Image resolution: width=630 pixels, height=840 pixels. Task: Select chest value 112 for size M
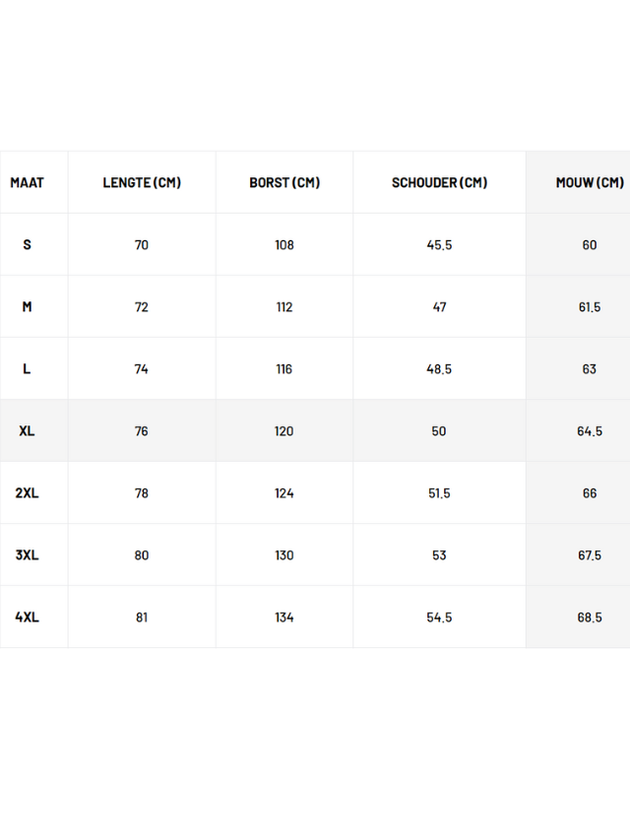click(284, 306)
